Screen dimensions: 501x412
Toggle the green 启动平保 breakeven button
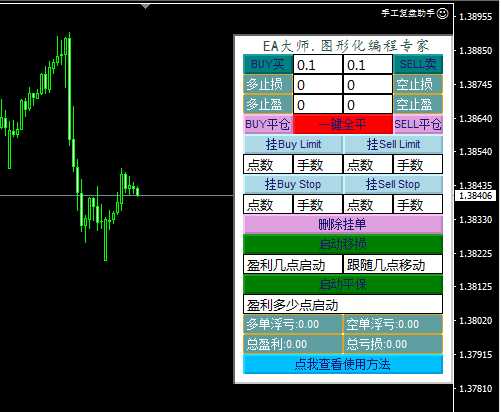pos(343,284)
